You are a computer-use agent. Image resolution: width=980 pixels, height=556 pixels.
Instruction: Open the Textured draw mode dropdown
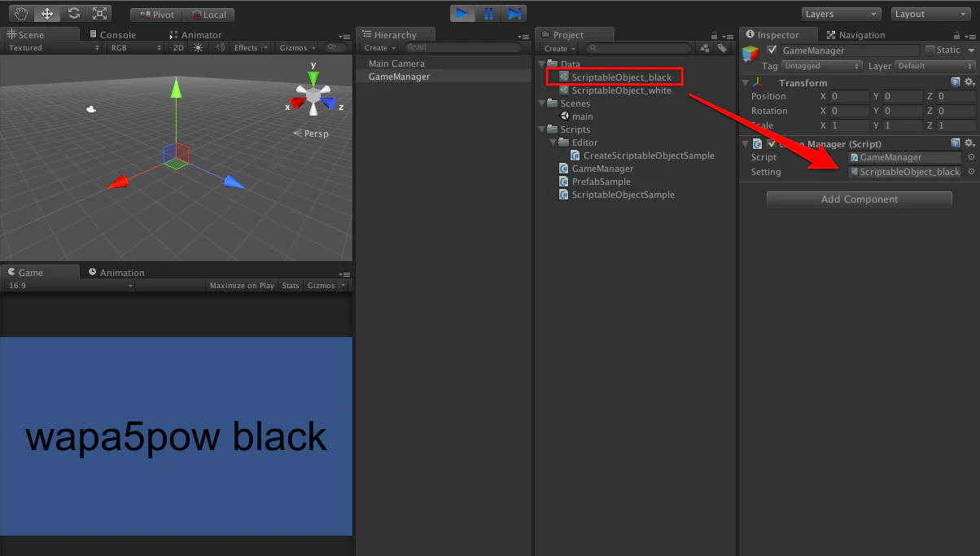[x=53, y=48]
